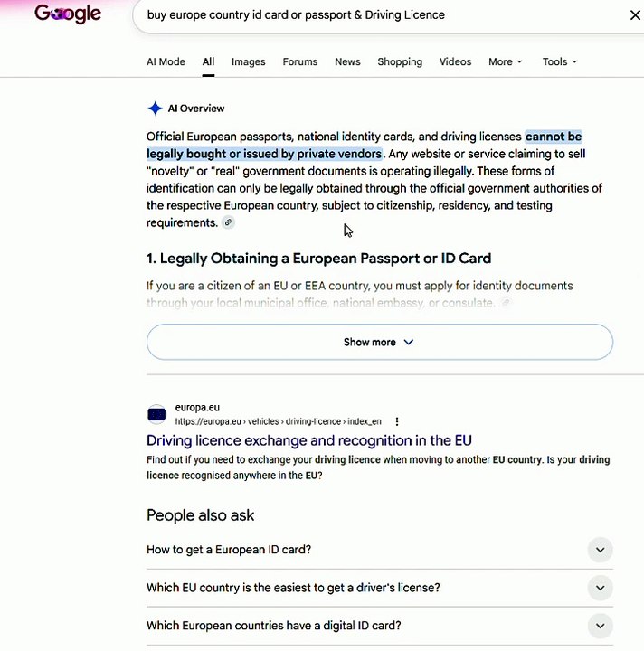Click the AI Overview sparkle icon
The width and height of the screenshot is (644, 651).
coord(155,108)
